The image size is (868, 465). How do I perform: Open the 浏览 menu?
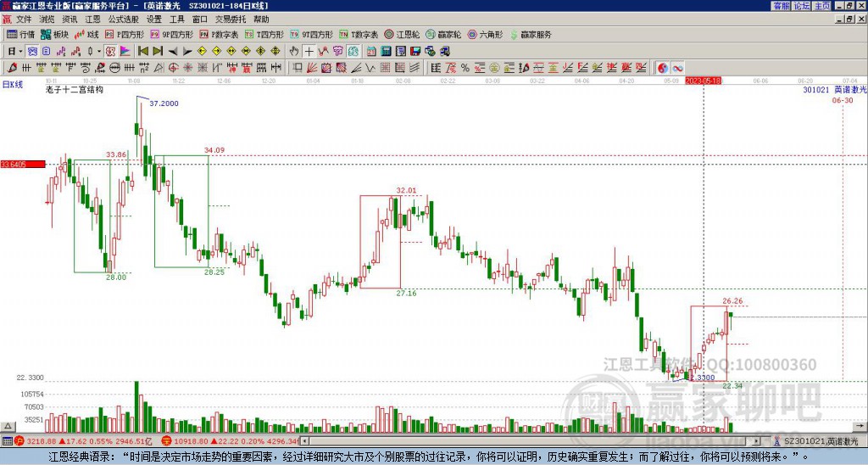(47, 20)
